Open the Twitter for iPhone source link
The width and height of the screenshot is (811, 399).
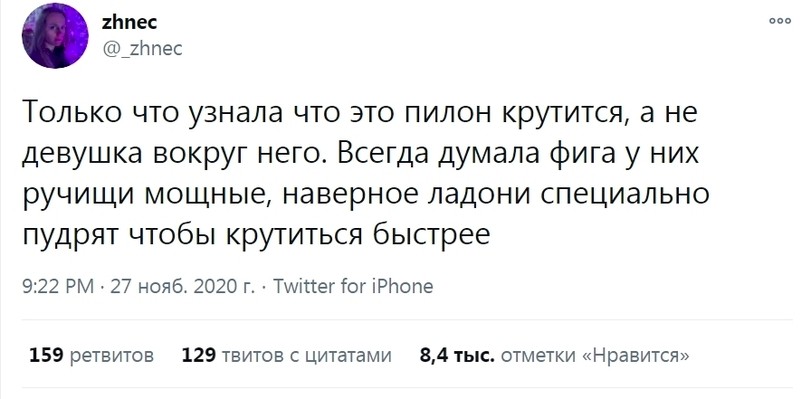coord(352,286)
